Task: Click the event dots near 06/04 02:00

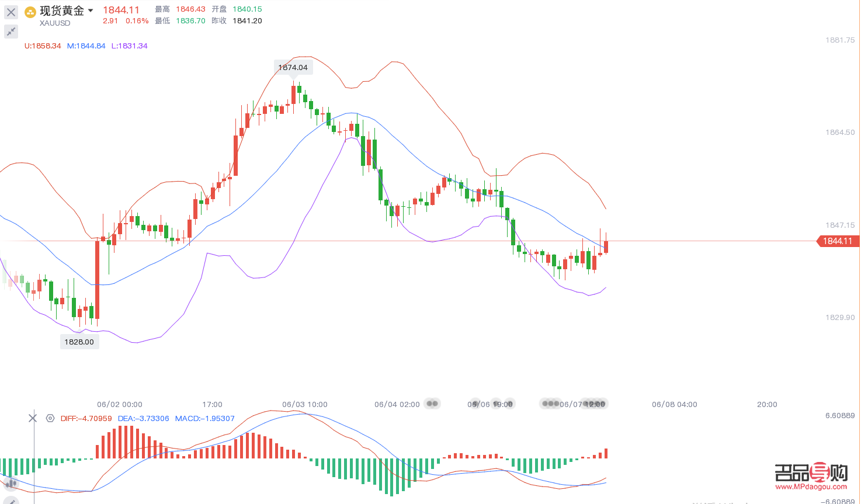Action: (x=432, y=404)
